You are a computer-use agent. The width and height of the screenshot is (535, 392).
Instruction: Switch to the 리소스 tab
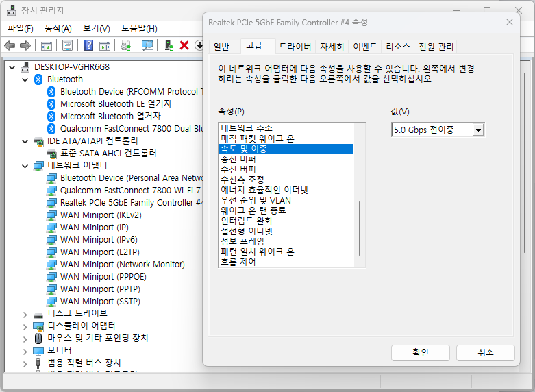tap(398, 47)
